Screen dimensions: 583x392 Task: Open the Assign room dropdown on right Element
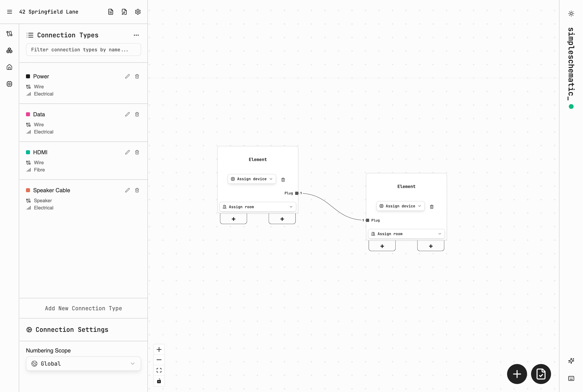coord(406,234)
